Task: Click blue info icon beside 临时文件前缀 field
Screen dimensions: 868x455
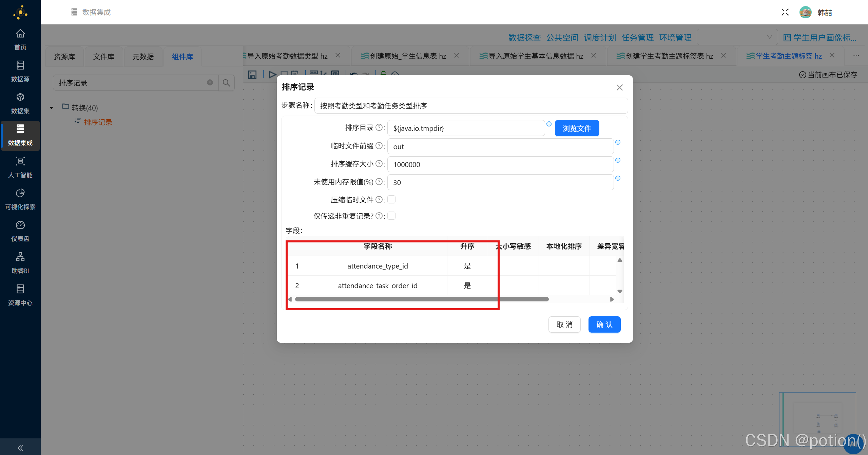Action: (618, 142)
